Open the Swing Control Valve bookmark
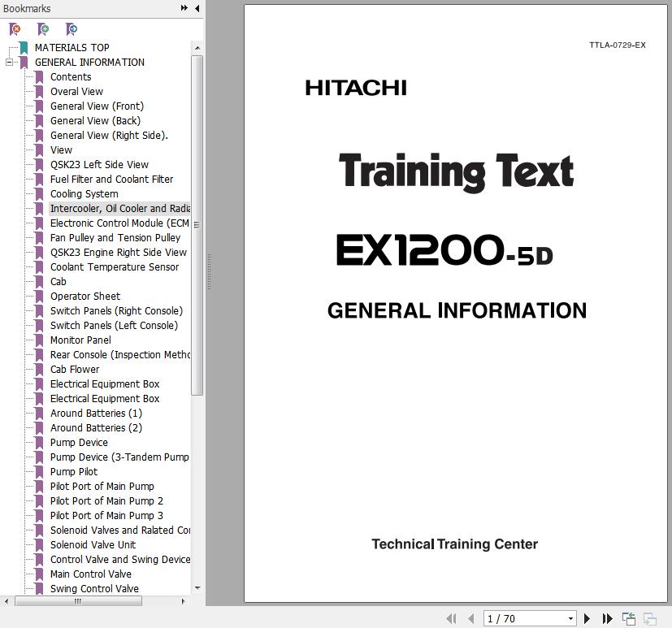Image resolution: width=672 pixels, height=628 pixels. 94,588
